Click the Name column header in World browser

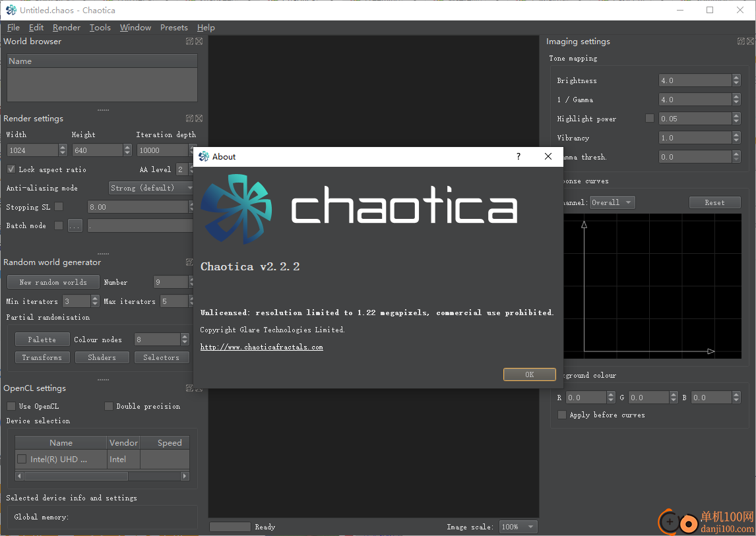point(102,61)
